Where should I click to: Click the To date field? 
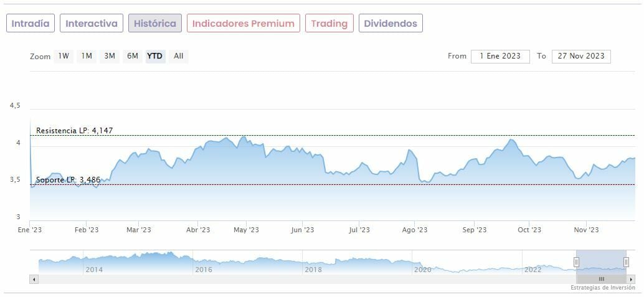[581, 56]
